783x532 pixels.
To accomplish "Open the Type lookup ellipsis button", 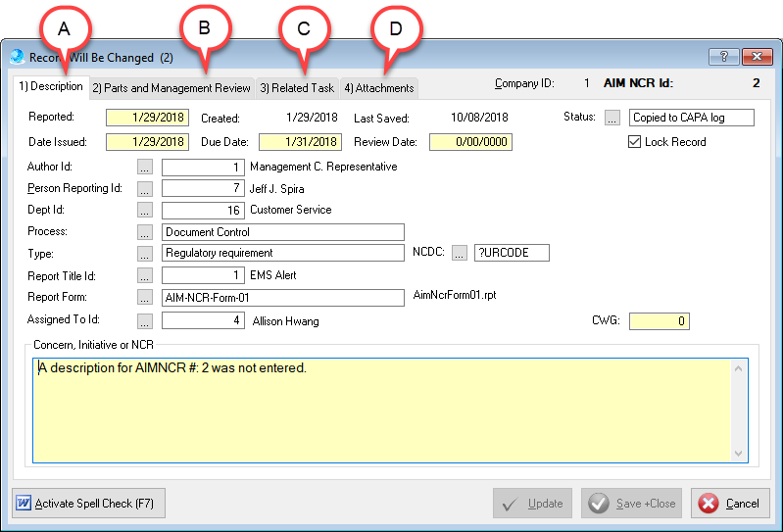I will click(x=145, y=254).
